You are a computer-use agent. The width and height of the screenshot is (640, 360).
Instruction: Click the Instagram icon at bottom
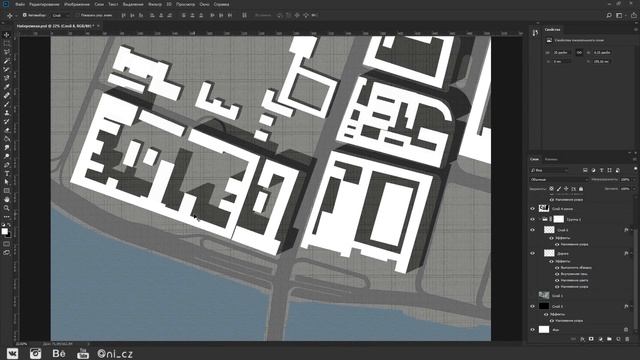pyautogui.click(x=36, y=353)
